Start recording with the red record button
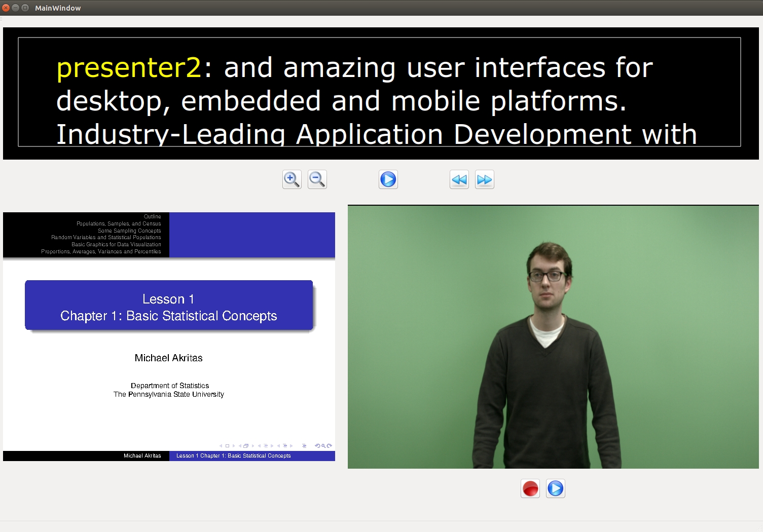The width and height of the screenshot is (763, 532). pyautogui.click(x=530, y=488)
